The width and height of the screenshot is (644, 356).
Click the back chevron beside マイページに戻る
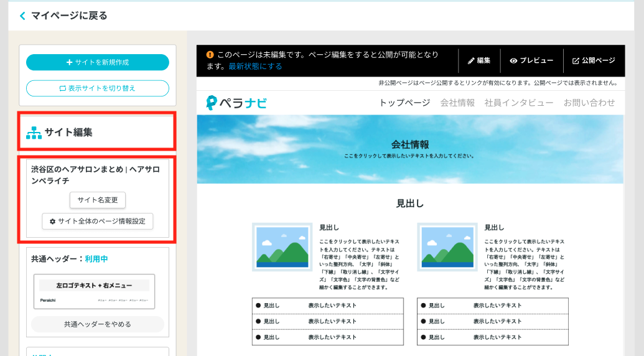coord(23,16)
